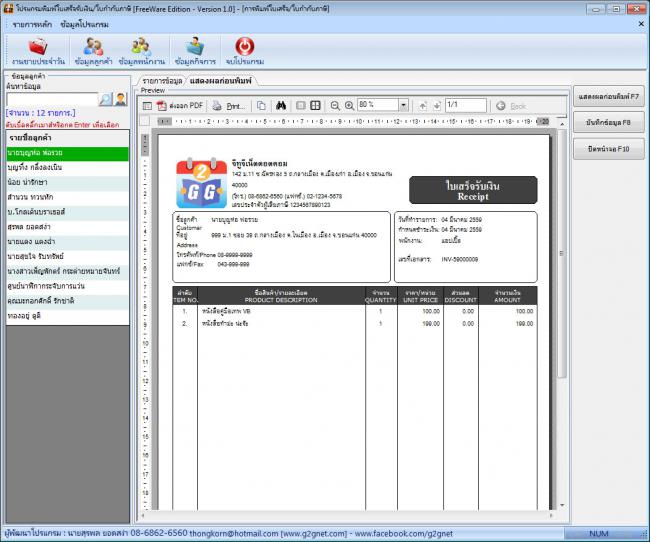
Task: Open the รายการหลัก menu
Action: [x=32, y=21]
